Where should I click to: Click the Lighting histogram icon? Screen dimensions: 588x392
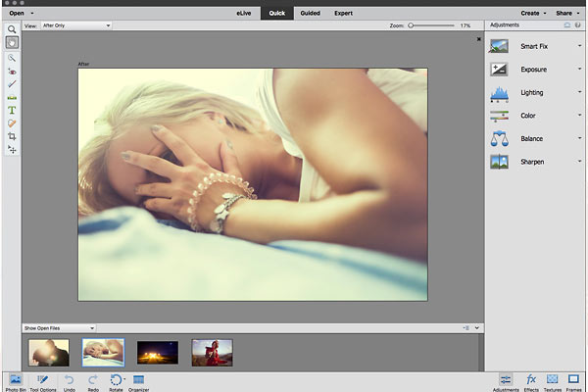pos(499,94)
